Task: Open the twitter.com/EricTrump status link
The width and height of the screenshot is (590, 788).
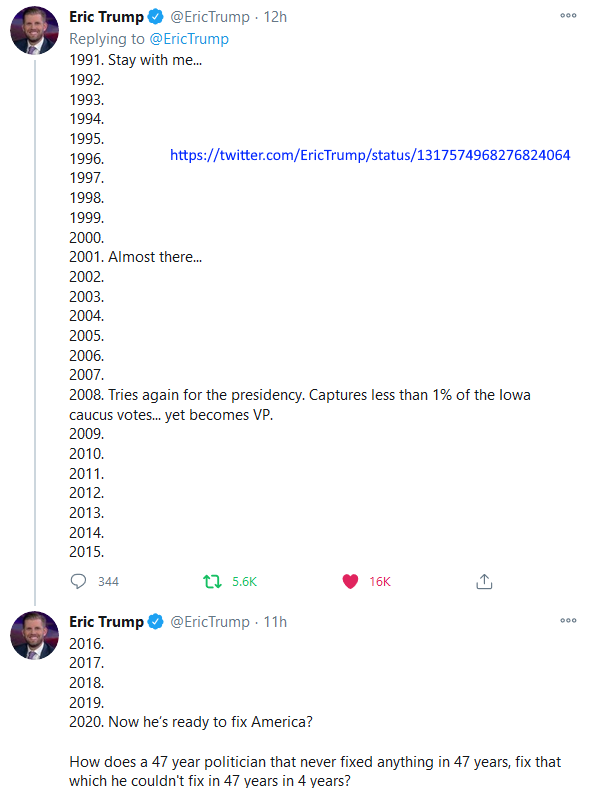Action: 370,155
